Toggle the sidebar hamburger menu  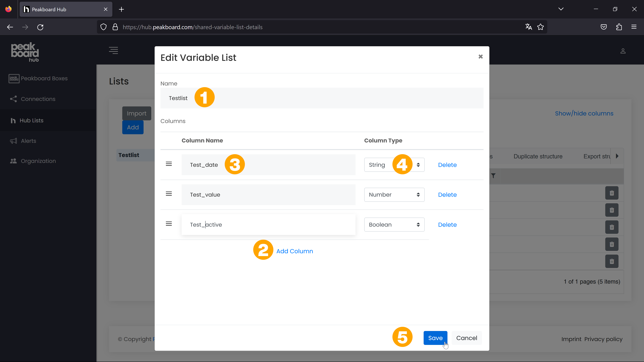pyautogui.click(x=114, y=50)
